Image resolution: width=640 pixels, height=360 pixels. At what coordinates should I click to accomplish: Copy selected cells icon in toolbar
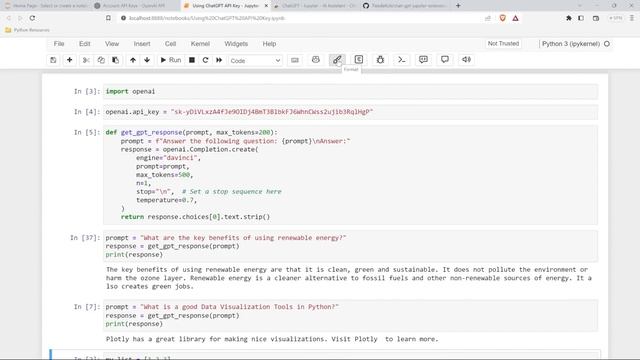coord(101,60)
